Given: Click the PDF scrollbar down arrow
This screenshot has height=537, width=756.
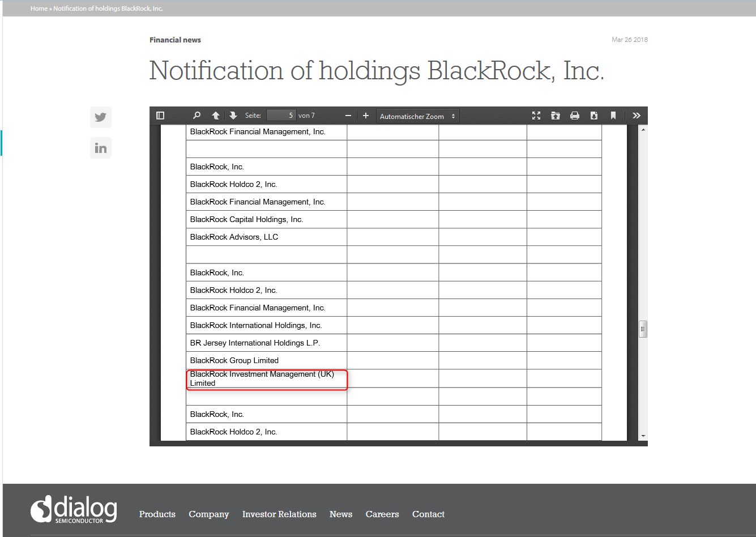Looking at the screenshot, I should (x=643, y=436).
